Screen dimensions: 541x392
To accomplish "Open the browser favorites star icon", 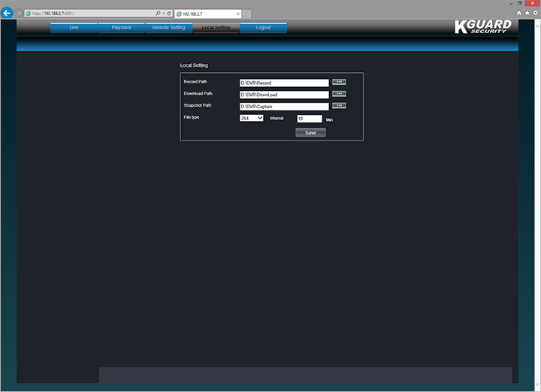I will [527, 14].
